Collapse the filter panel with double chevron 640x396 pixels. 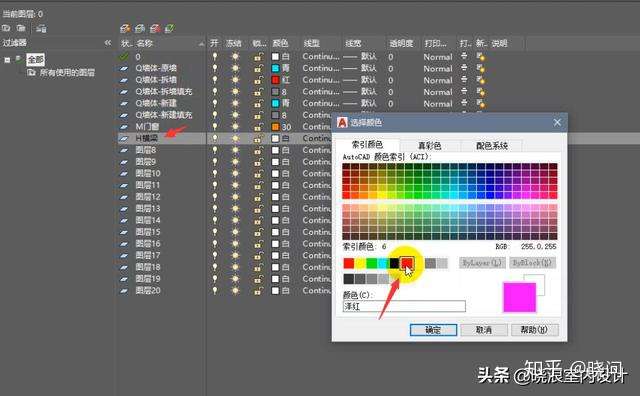click(108, 42)
